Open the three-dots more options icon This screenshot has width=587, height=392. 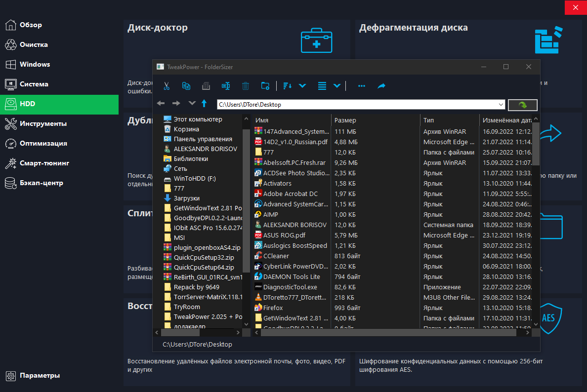[361, 86]
